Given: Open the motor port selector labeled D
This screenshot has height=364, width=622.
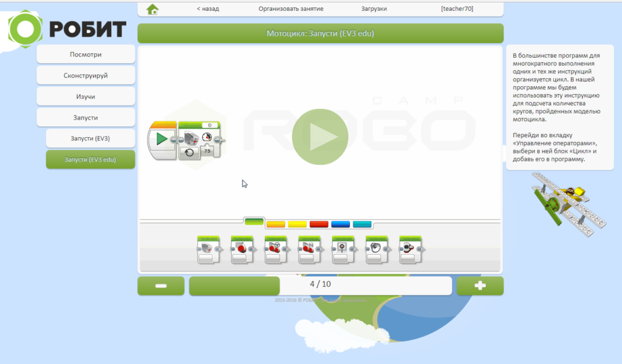Looking at the screenshot, I should coord(210,125).
